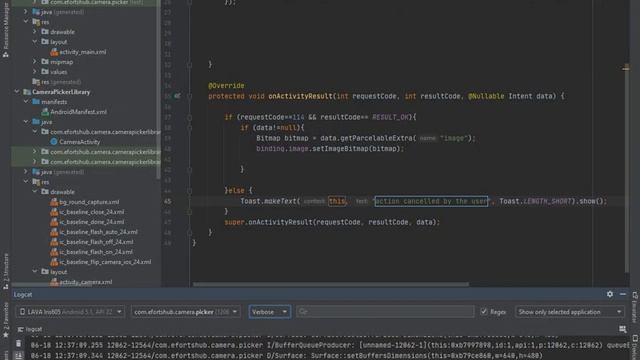The width and height of the screenshot is (640, 360).
Task: Fold the else block in gutter
Action: [189, 191]
